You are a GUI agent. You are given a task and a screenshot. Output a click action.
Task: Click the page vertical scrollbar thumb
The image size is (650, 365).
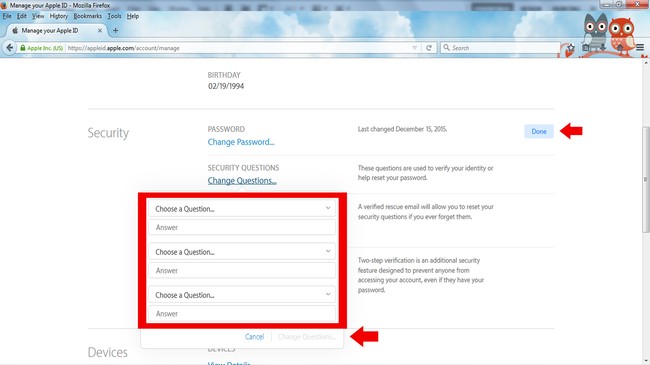(646, 179)
